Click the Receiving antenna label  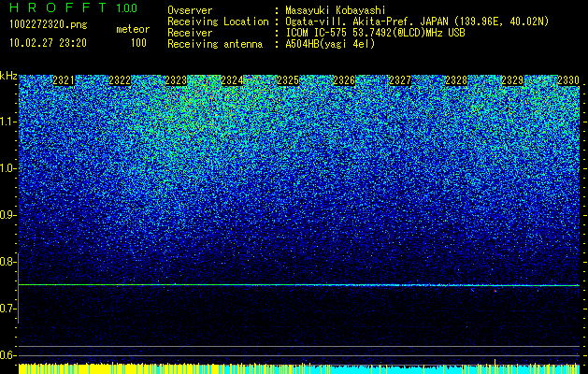[215, 44]
